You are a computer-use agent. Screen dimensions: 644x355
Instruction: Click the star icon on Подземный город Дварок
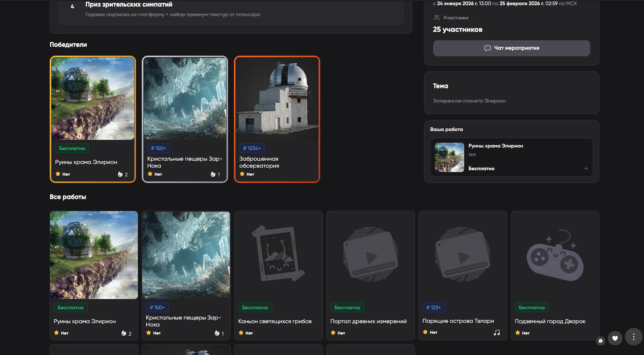coord(518,333)
